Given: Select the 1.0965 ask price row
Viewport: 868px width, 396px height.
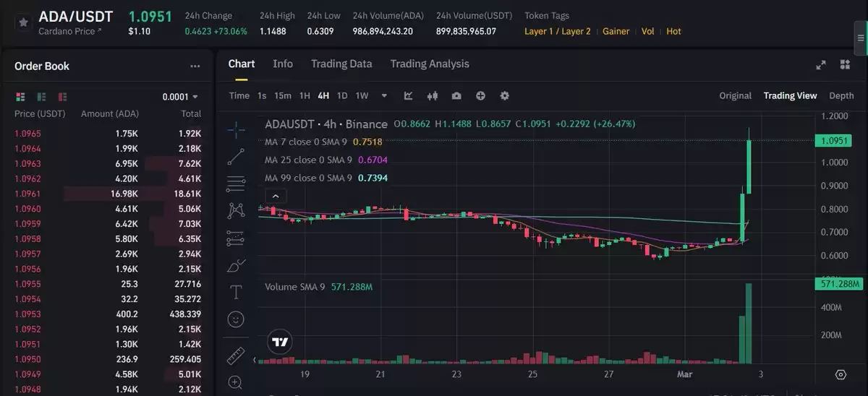Looking at the screenshot, I should (x=109, y=134).
